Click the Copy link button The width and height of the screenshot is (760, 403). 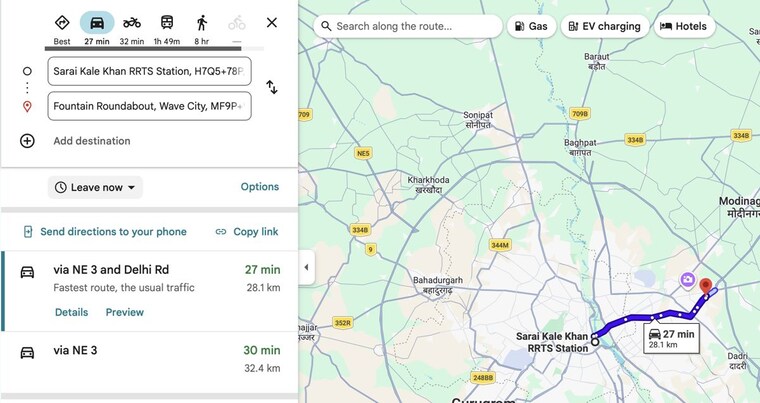tap(247, 232)
